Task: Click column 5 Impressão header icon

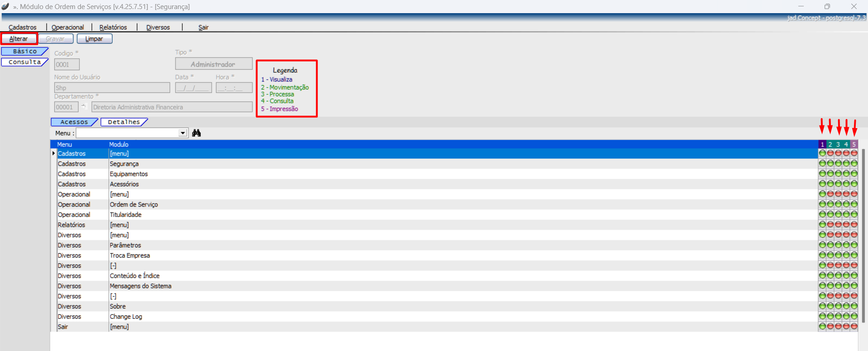Action: [854, 144]
